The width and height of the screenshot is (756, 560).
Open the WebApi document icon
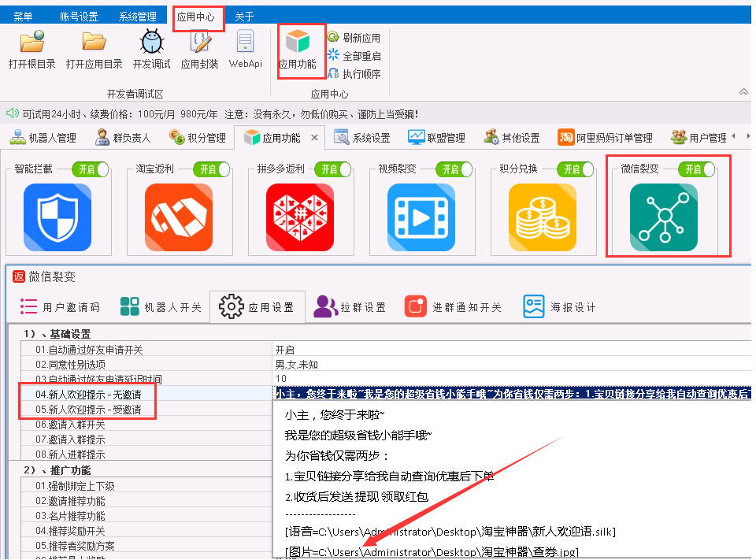(246, 42)
